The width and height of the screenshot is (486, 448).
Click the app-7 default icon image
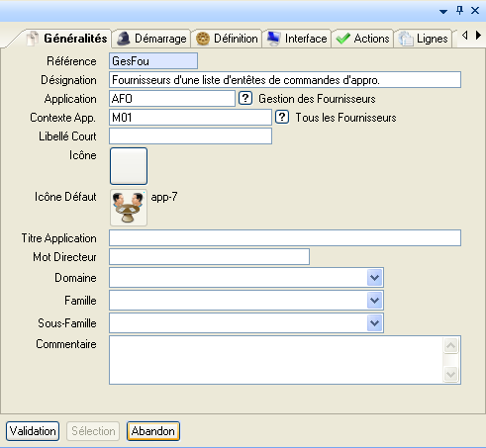129,208
